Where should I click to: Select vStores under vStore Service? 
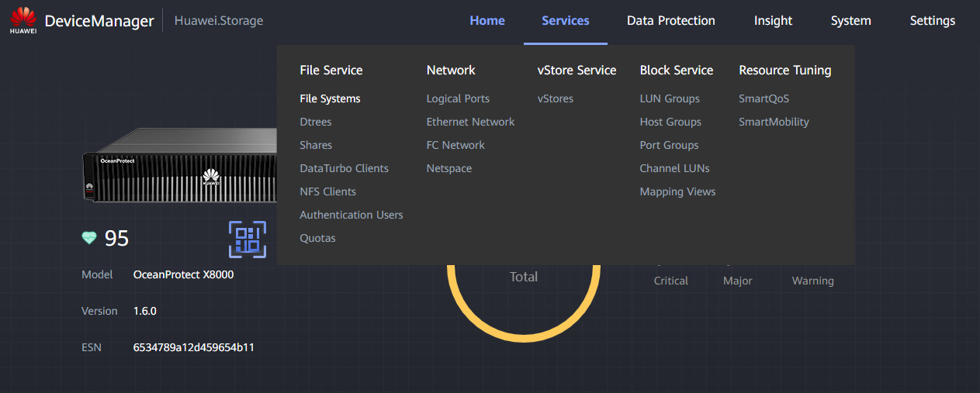556,98
